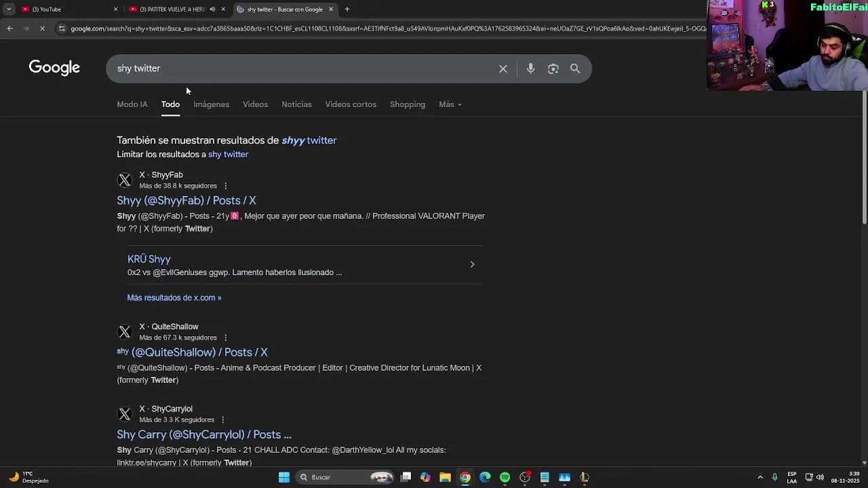
Task: Click the page vertical scrollbar
Action: point(864,156)
